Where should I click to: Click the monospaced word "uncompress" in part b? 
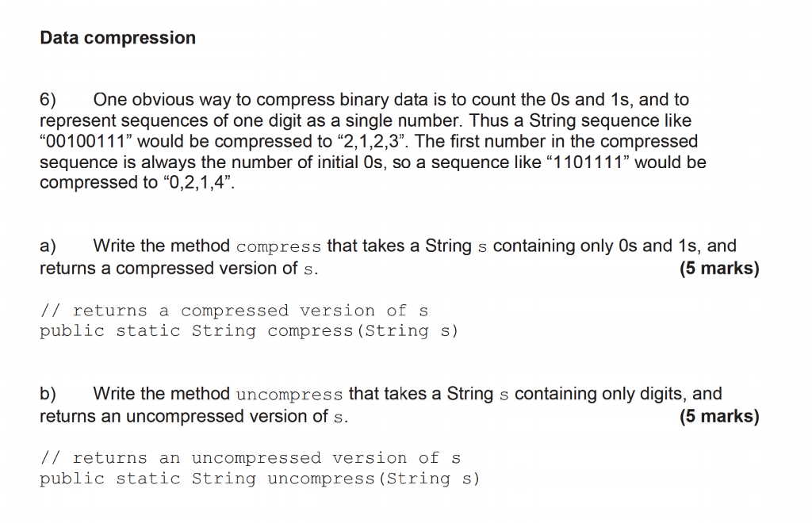pos(289,395)
